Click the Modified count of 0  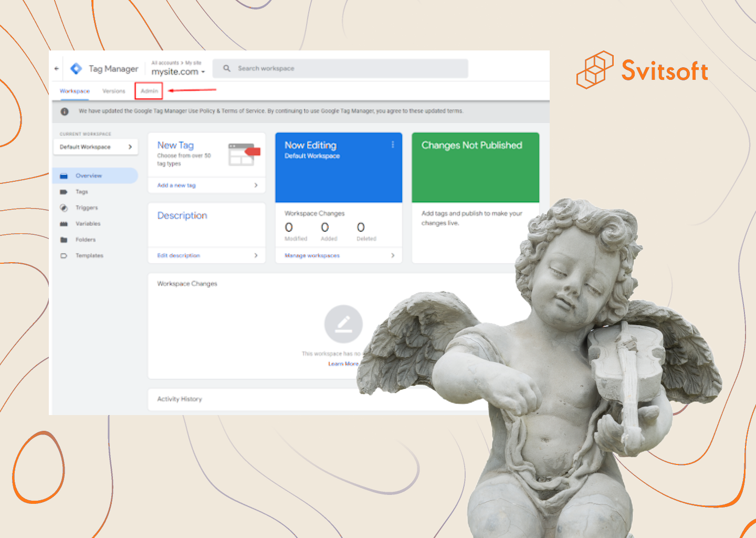[x=289, y=227]
